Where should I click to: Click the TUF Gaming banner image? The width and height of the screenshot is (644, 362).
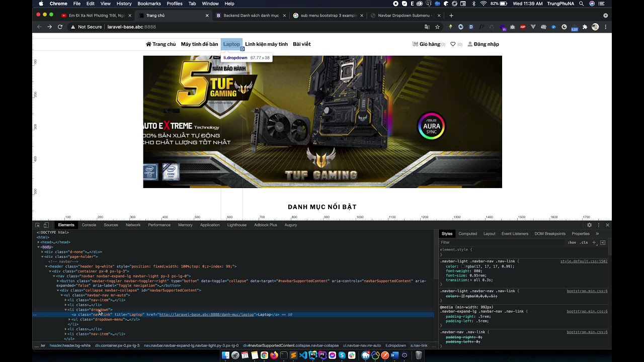[323, 122]
